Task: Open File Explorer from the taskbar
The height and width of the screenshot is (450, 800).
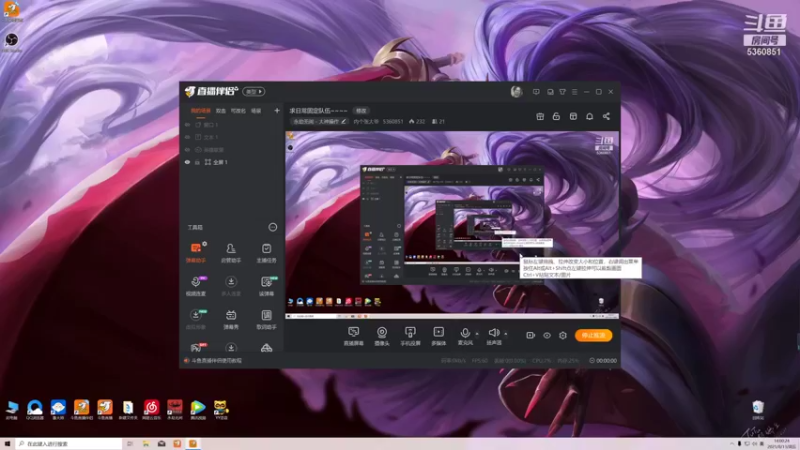Action: (146, 444)
